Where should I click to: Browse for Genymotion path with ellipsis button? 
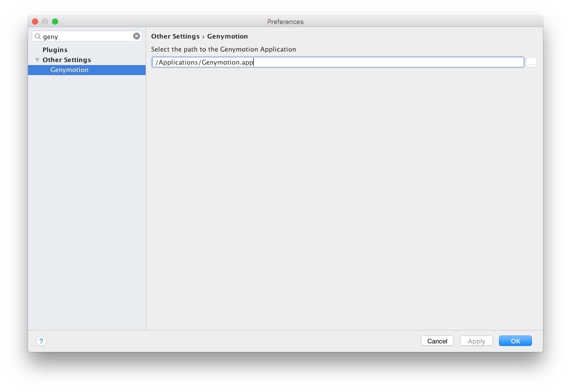[531, 63]
